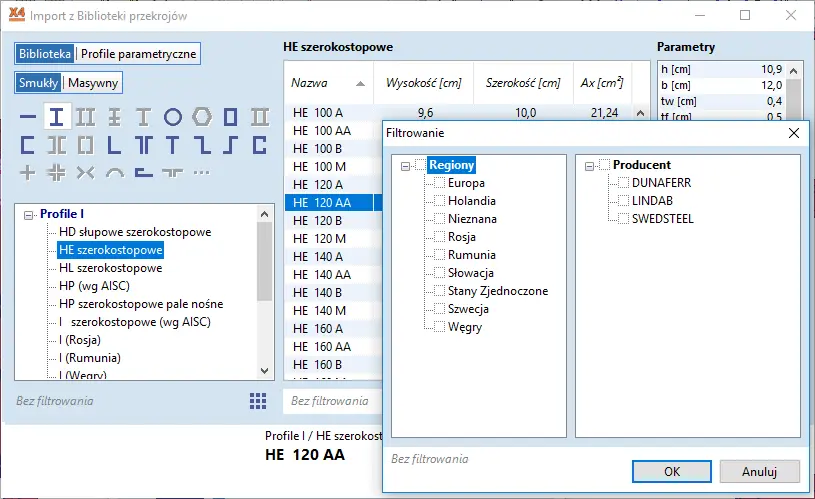The height and width of the screenshot is (499, 815).
Task: Check the Europa region checkbox
Action: tap(439, 183)
